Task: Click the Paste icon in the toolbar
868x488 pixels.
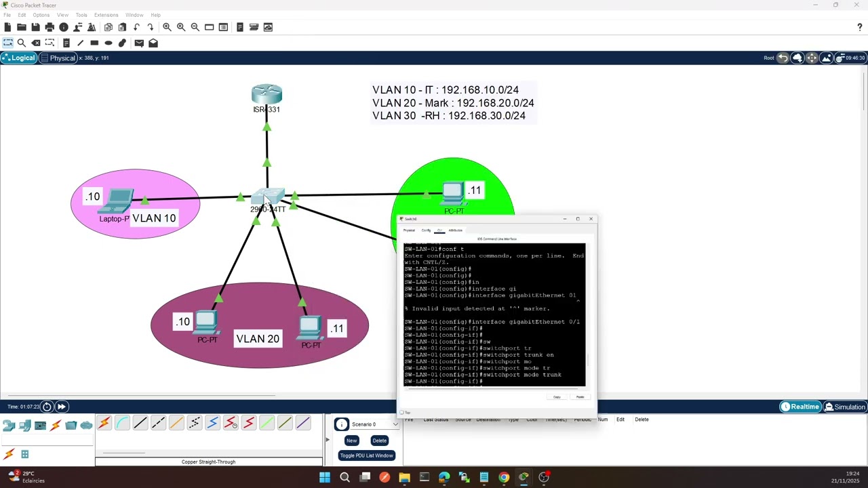Action: 122,27
